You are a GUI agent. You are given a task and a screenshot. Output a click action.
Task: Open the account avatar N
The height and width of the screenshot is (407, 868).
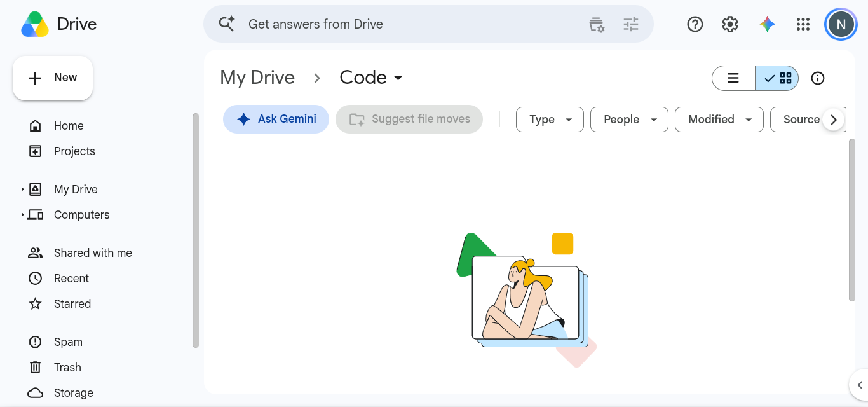point(841,24)
